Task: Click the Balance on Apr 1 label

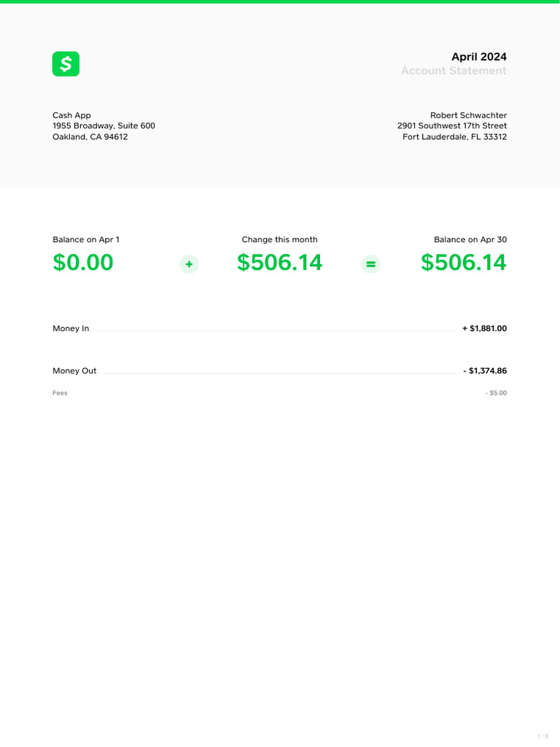Action: tap(86, 240)
